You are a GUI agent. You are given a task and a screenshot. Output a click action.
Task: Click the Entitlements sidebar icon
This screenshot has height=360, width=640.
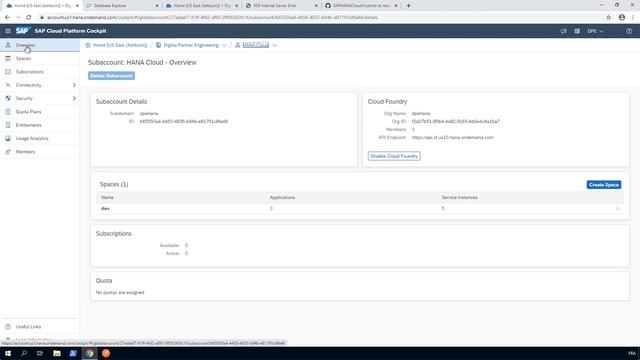coord(8,125)
